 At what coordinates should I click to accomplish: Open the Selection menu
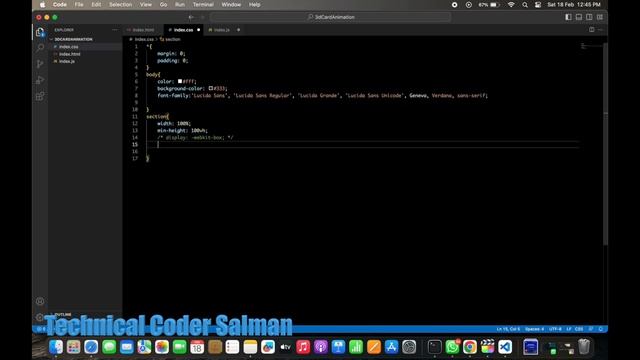pos(120,4)
